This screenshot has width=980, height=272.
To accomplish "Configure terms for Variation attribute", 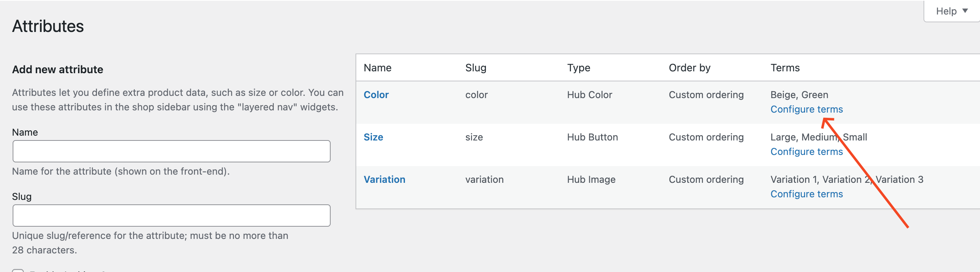I will (x=806, y=194).
